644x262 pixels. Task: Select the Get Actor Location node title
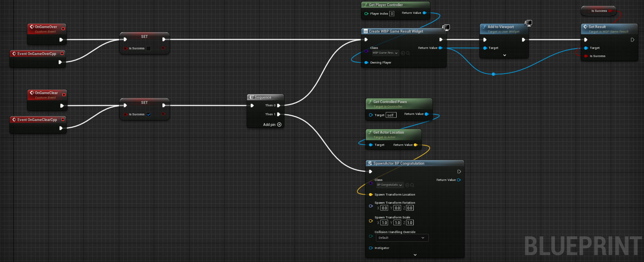tap(389, 132)
